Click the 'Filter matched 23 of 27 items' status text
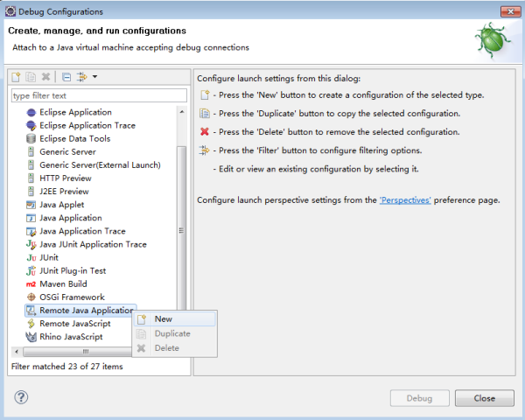Viewport: 525px width, 420px height. (67, 367)
